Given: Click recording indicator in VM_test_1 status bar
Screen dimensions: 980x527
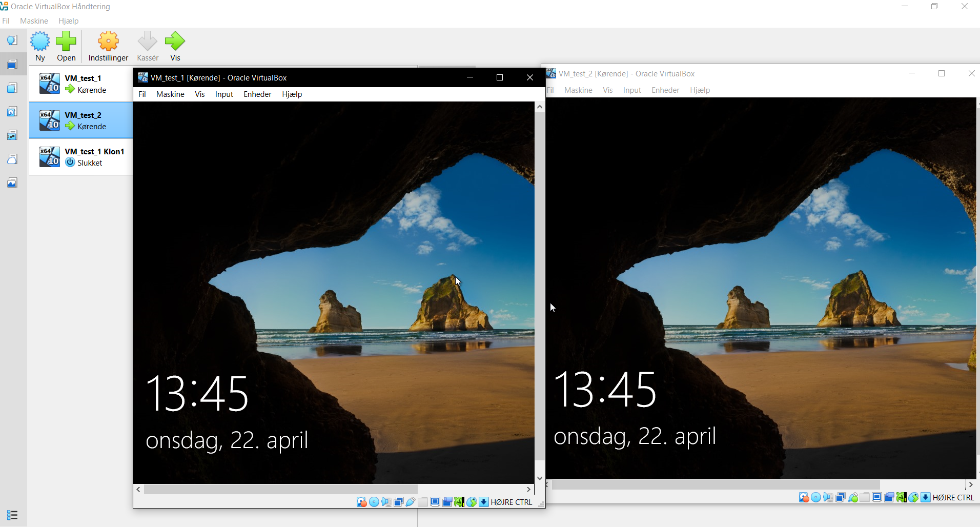Looking at the screenshot, I should point(447,502).
